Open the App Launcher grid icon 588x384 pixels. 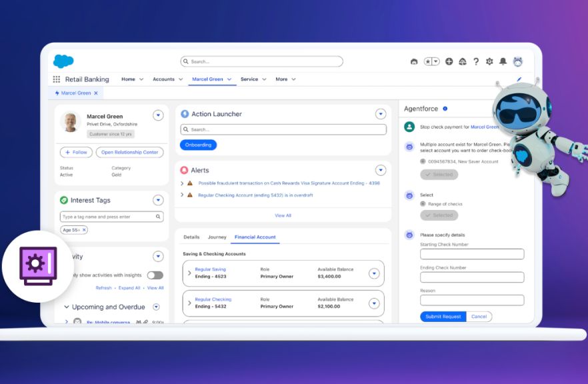point(57,79)
